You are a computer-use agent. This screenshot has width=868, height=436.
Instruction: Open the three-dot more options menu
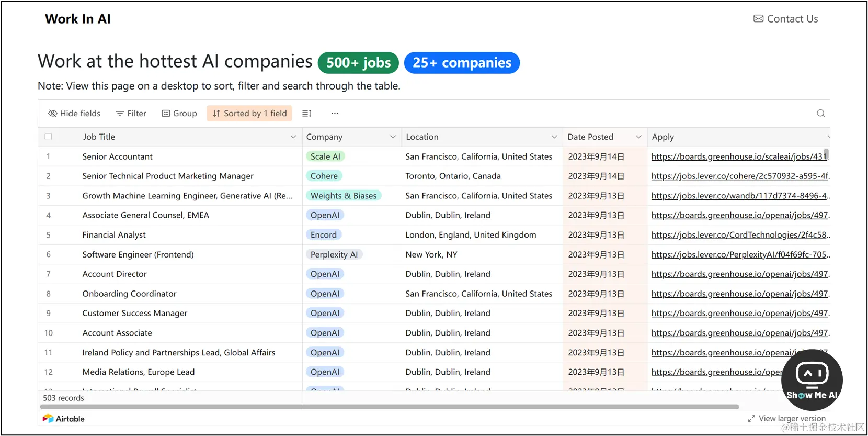point(335,114)
